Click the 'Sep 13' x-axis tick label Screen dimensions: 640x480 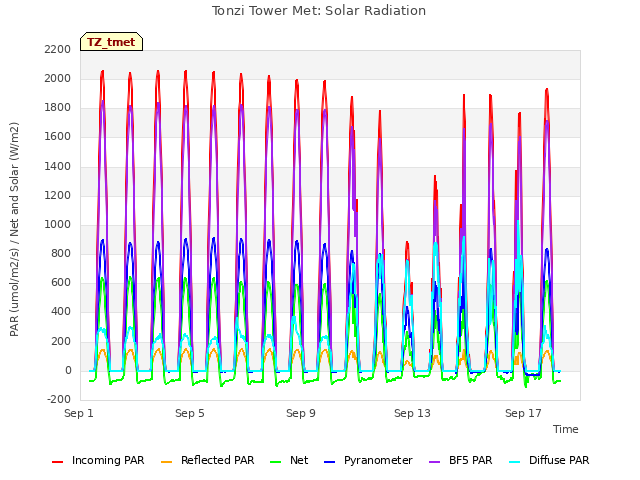click(412, 413)
